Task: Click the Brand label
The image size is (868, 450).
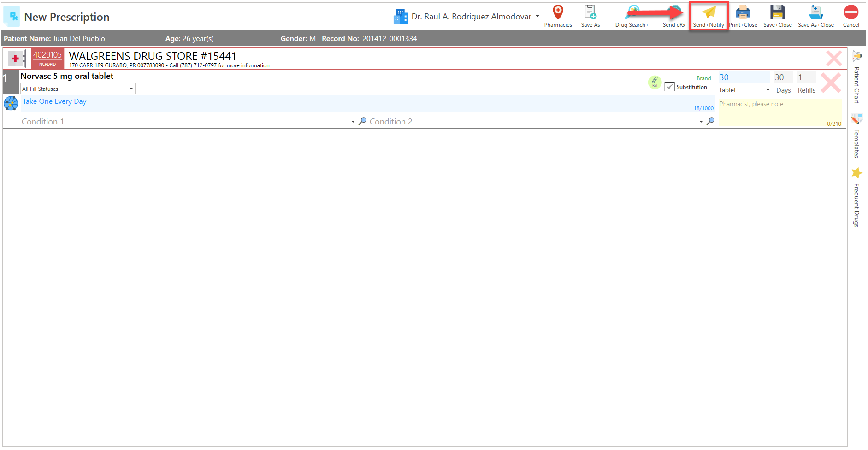Action: point(703,78)
